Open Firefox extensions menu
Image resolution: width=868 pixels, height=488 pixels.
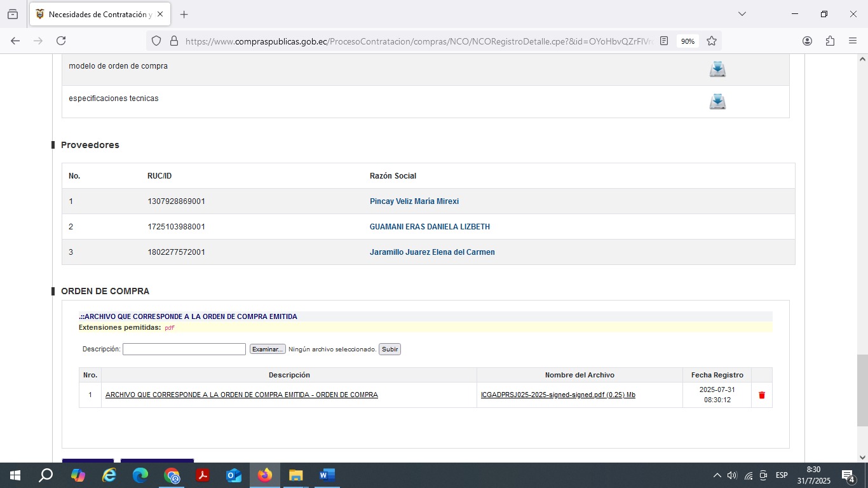tap(830, 41)
